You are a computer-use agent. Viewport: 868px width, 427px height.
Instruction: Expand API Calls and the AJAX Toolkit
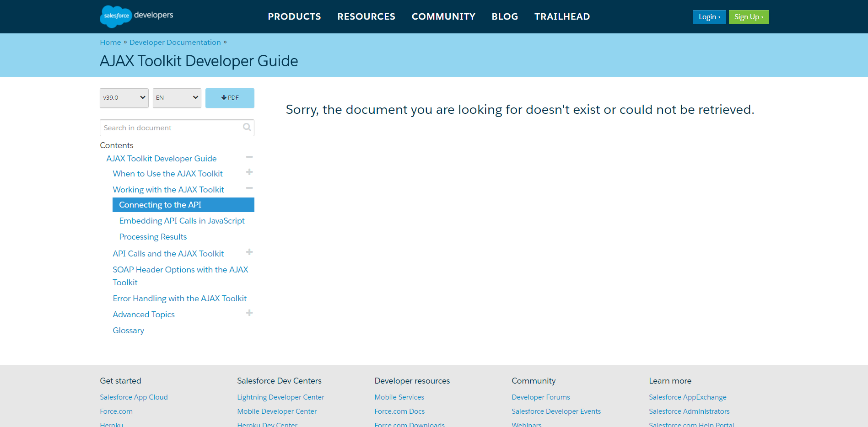[249, 252]
